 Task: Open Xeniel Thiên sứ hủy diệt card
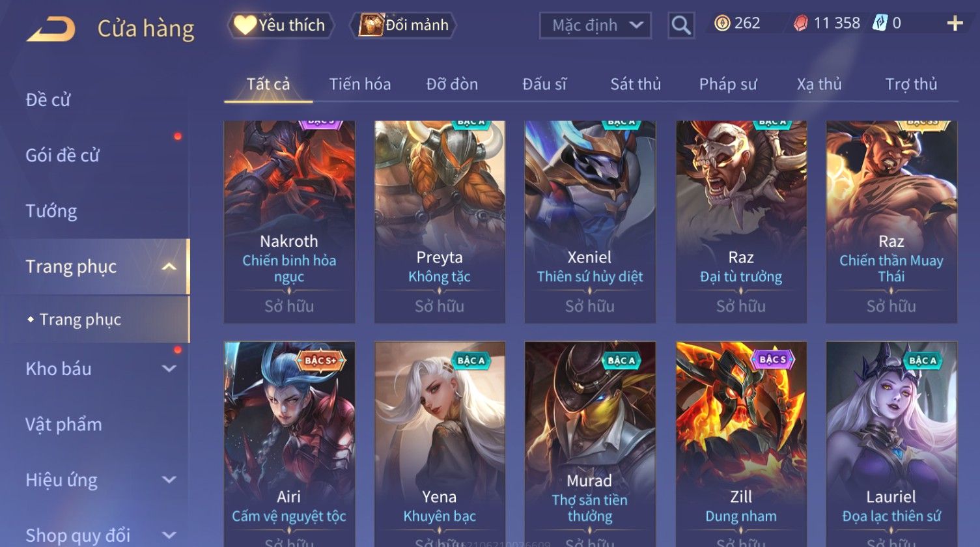click(x=590, y=222)
